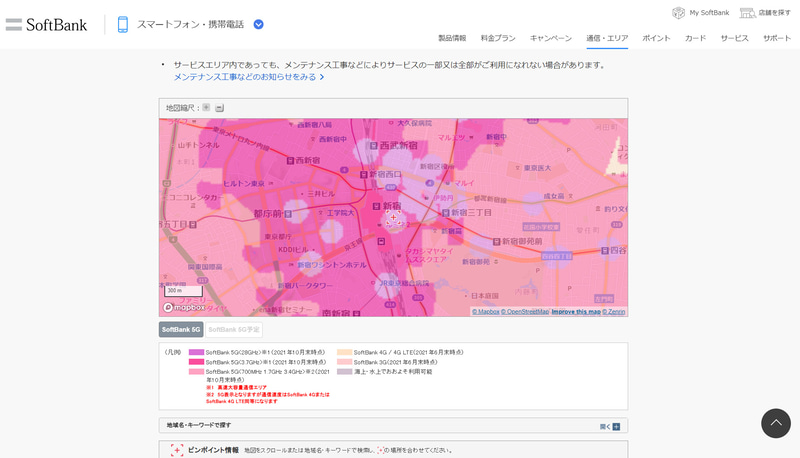Click the 海上・水上 legend swatch

[x=344, y=372]
